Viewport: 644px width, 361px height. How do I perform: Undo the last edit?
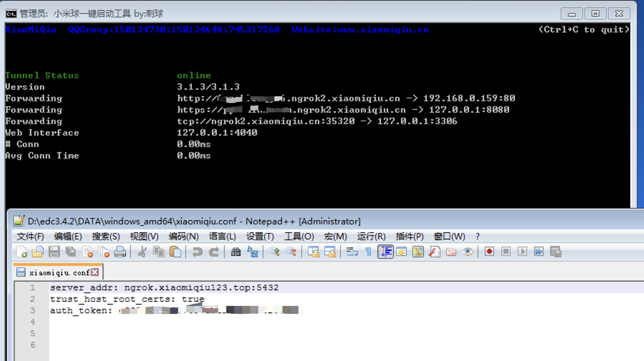(x=197, y=252)
